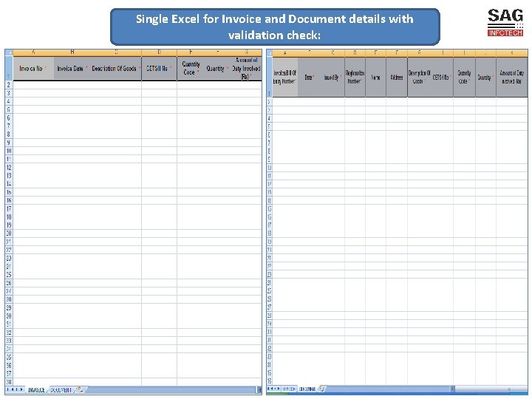532x399 pixels.
Task: Select 'Quantity Code' header in INVOICE sheet
Action: click(x=191, y=69)
